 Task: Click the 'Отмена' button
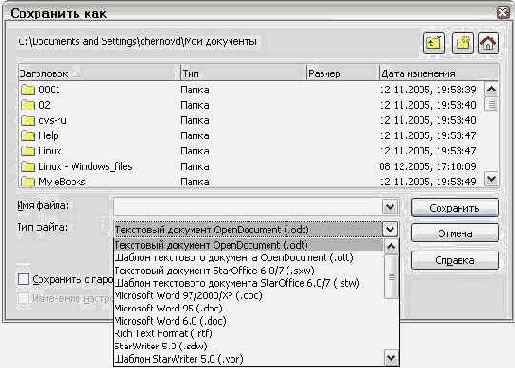(455, 233)
